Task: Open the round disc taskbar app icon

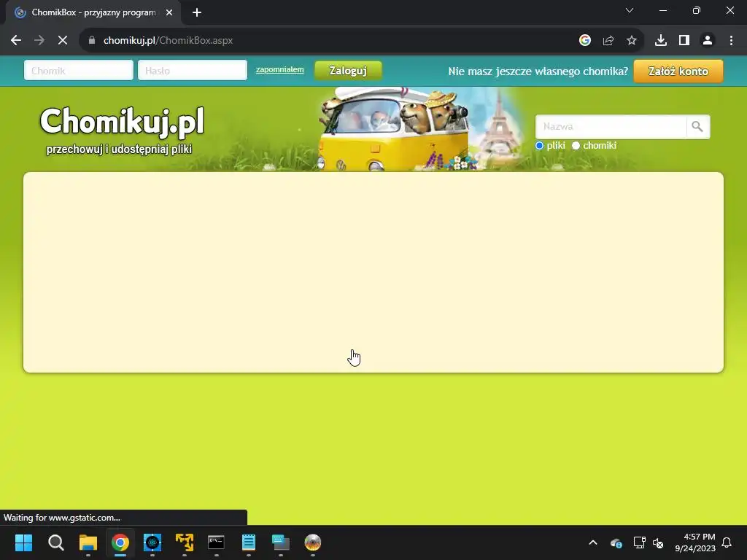Action: click(312, 542)
